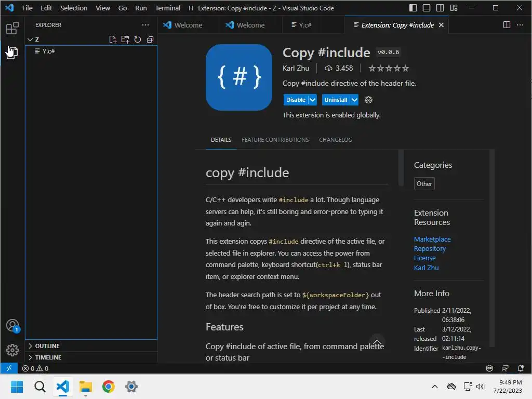This screenshot has width=532, height=399.
Task: Split the editor to the right
Action: coord(507,25)
